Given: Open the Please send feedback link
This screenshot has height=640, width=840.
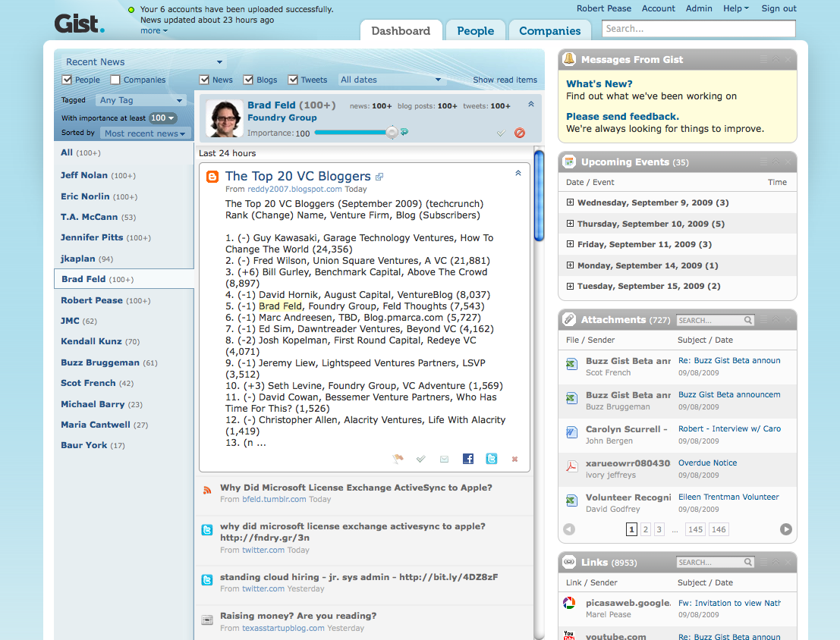Looking at the screenshot, I should coord(622,116).
